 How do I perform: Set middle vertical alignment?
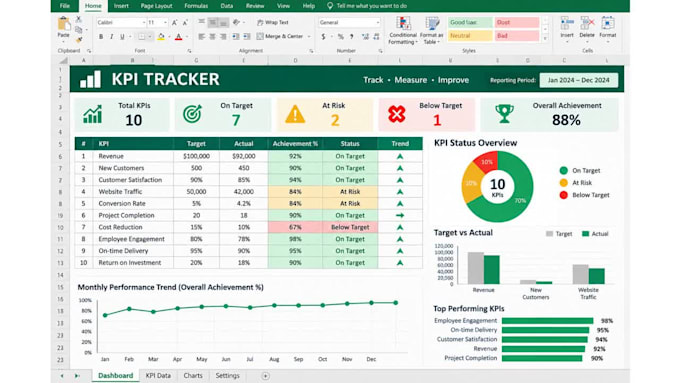[x=212, y=23]
